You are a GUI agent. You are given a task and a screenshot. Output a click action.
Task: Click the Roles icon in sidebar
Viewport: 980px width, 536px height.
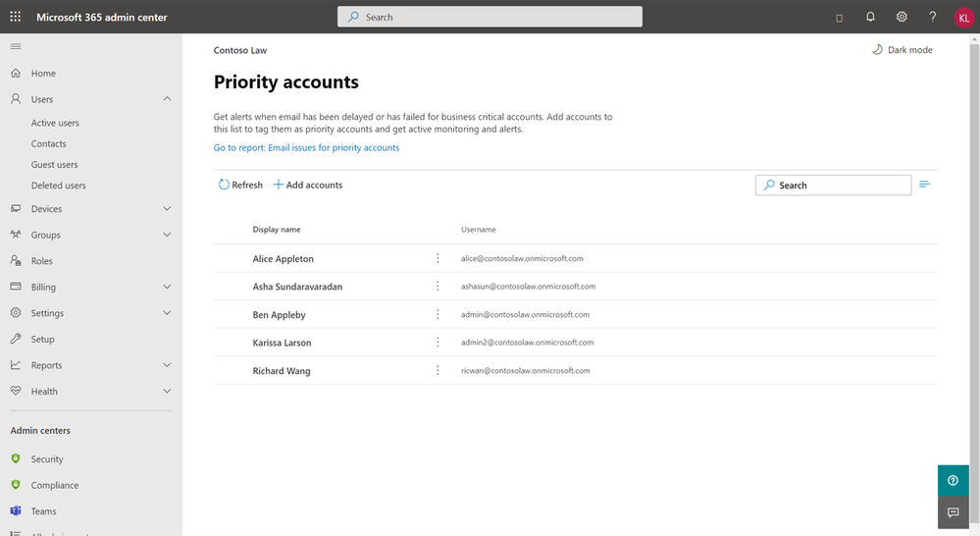pos(16,261)
